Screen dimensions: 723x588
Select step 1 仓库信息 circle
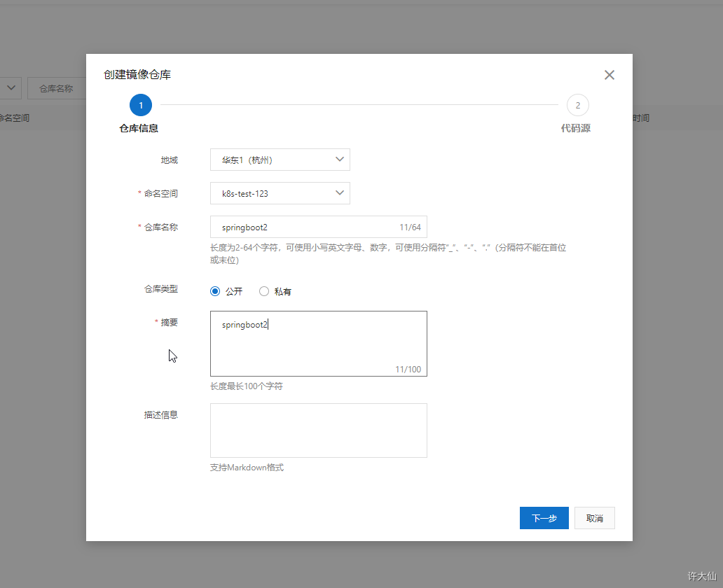[141, 105]
